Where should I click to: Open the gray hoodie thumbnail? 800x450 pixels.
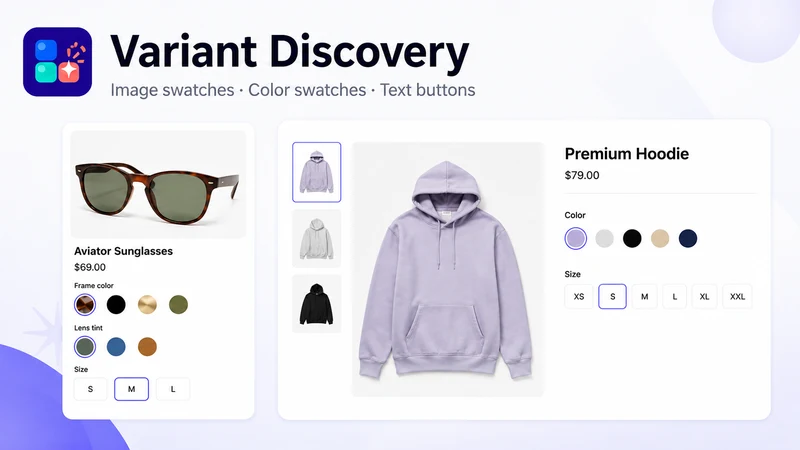point(317,238)
